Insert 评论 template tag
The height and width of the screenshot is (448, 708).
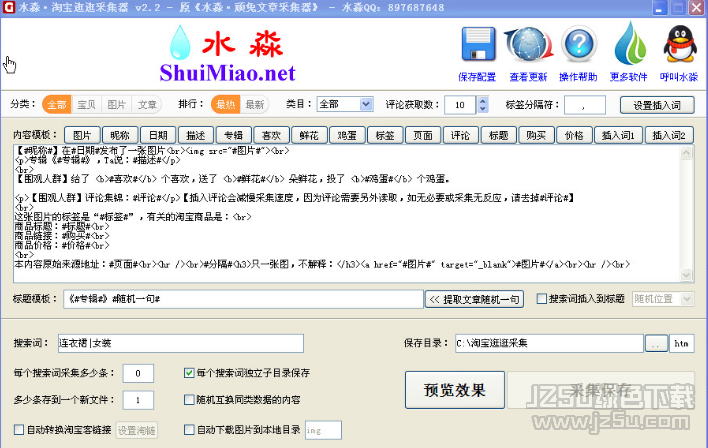pyautogui.click(x=461, y=135)
